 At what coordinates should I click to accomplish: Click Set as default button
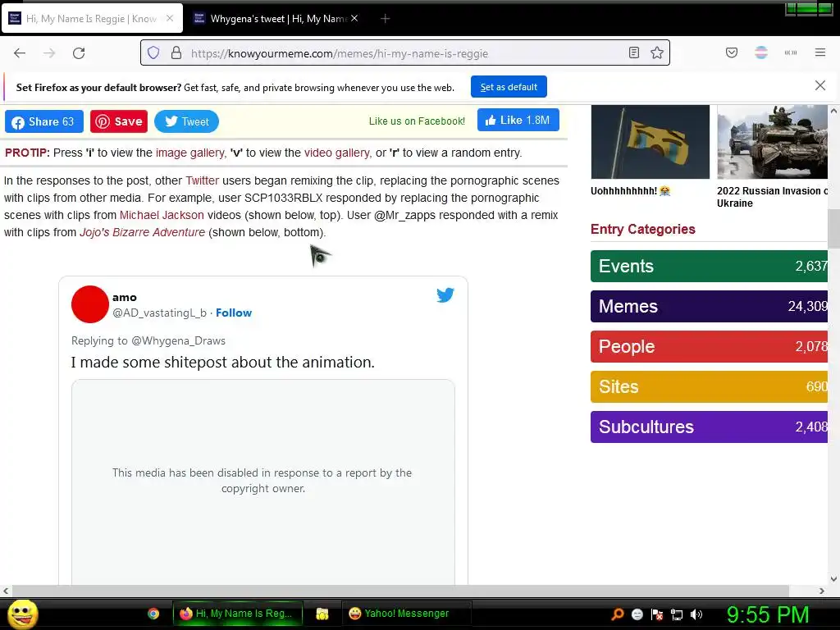click(509, 87)
